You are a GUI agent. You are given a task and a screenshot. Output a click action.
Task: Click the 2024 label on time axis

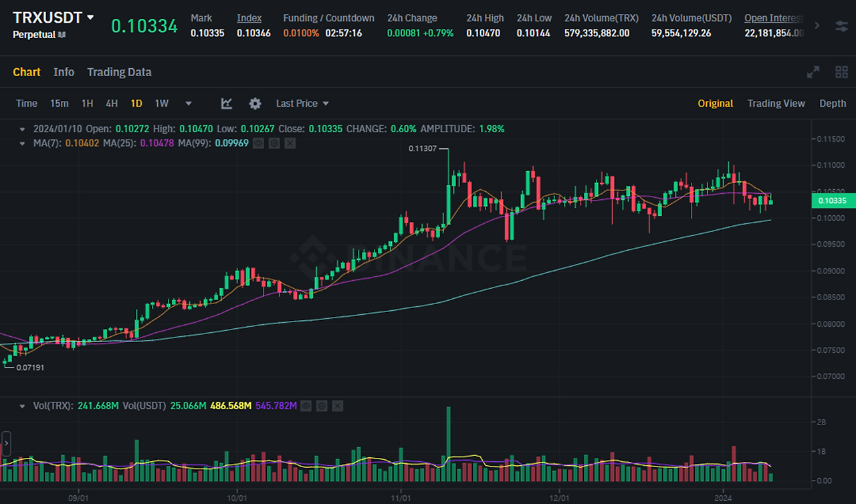point(723,498)
